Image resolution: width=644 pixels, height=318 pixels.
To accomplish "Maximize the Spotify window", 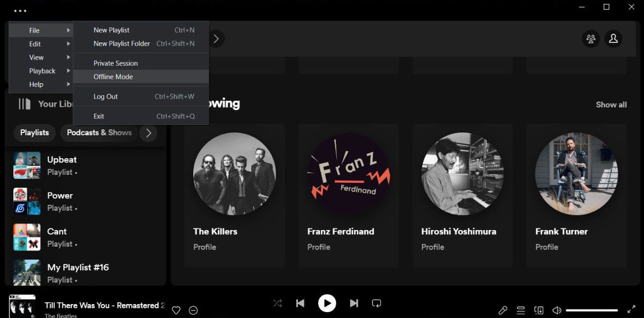I will 606,7.
